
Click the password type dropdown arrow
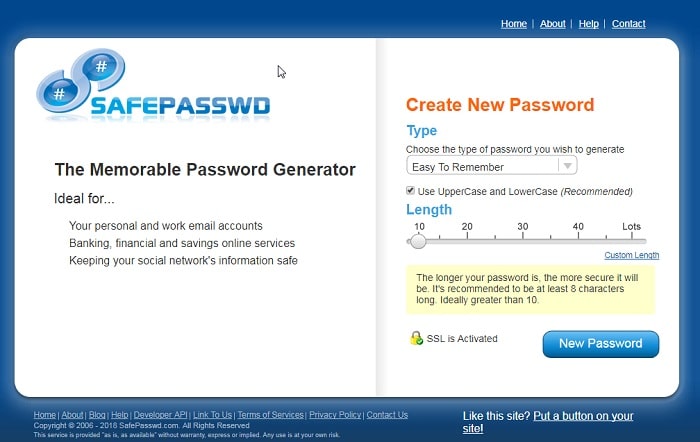[567, 166]
